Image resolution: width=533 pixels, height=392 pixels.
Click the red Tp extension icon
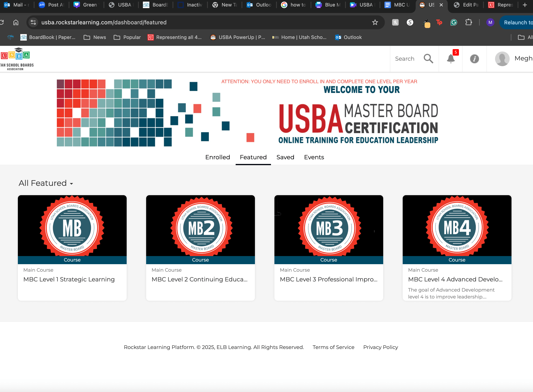(439, 22)
